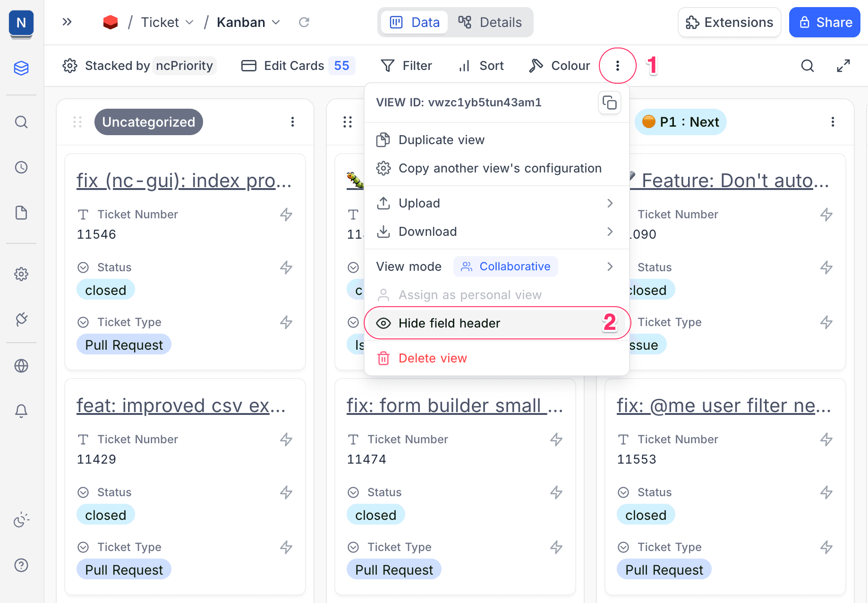Open notifications bell in sidebar
Viewport: 868px width, 603px height.
coord(21,411)
